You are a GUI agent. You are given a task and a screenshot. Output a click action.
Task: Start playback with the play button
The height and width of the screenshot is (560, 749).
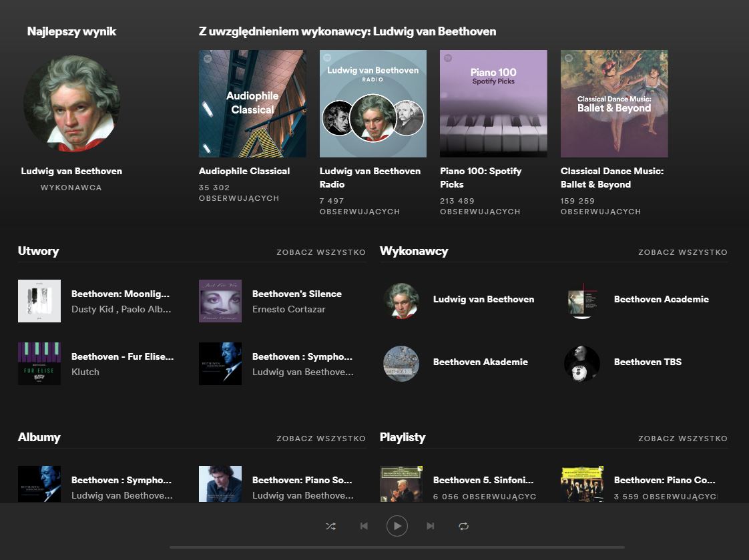coord(397,526)
